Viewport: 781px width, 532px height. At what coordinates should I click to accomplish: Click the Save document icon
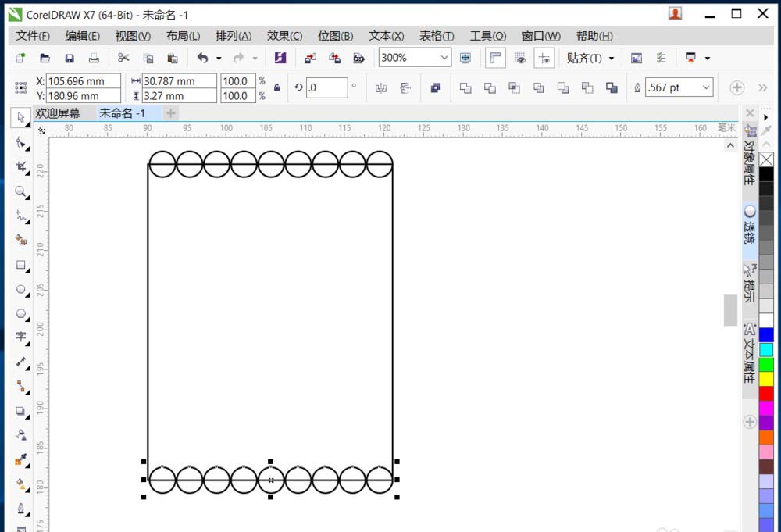coord(70,58)
